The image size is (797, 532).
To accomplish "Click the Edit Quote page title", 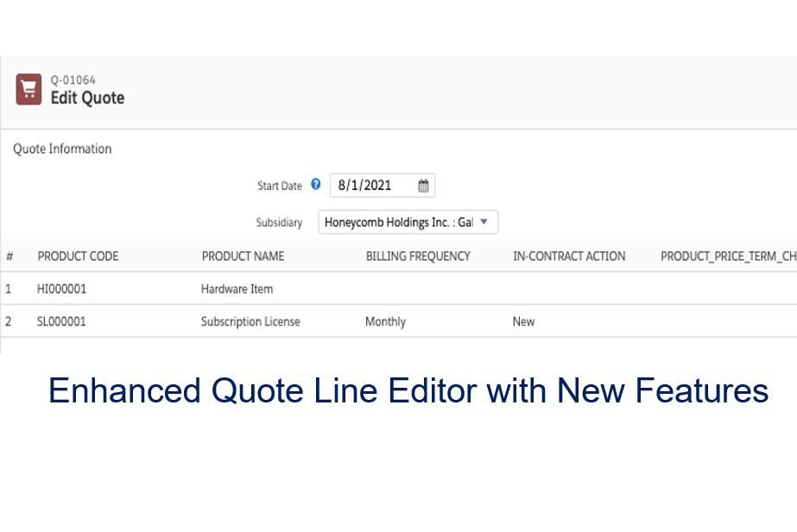I will (87, 98).
